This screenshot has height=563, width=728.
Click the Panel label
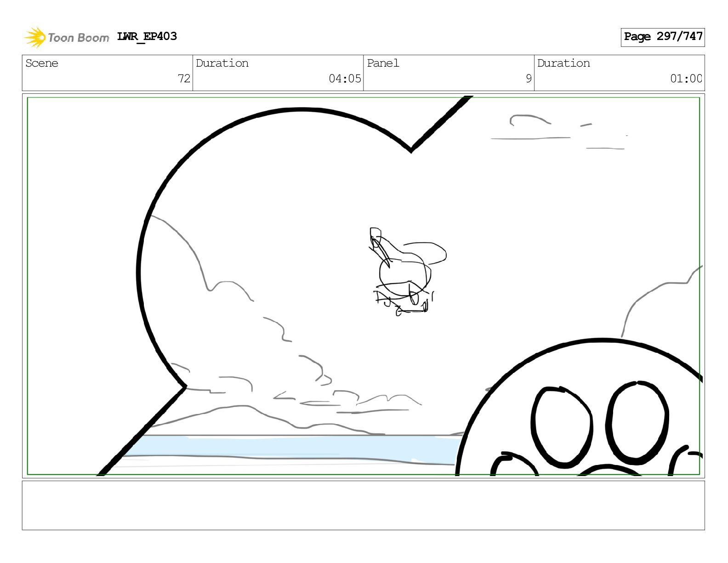click(x=383, y=63)
